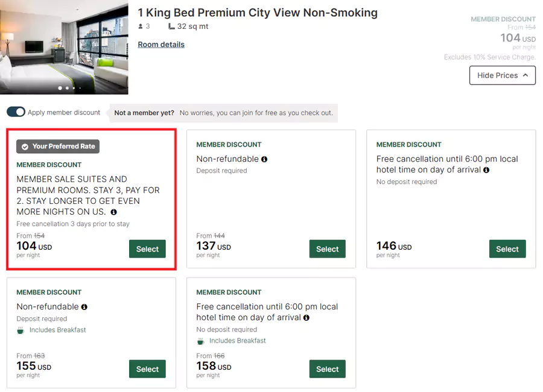Screen dimensions: 543x392
Task: Click info icon on 158 USD free cancellation
Action: pos(306,318)
